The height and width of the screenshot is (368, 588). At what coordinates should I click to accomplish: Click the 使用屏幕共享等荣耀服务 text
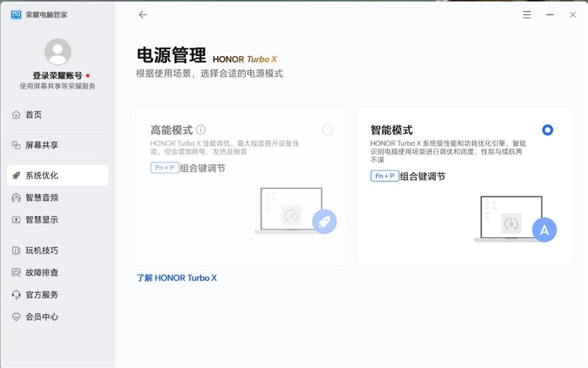[57, 86]
